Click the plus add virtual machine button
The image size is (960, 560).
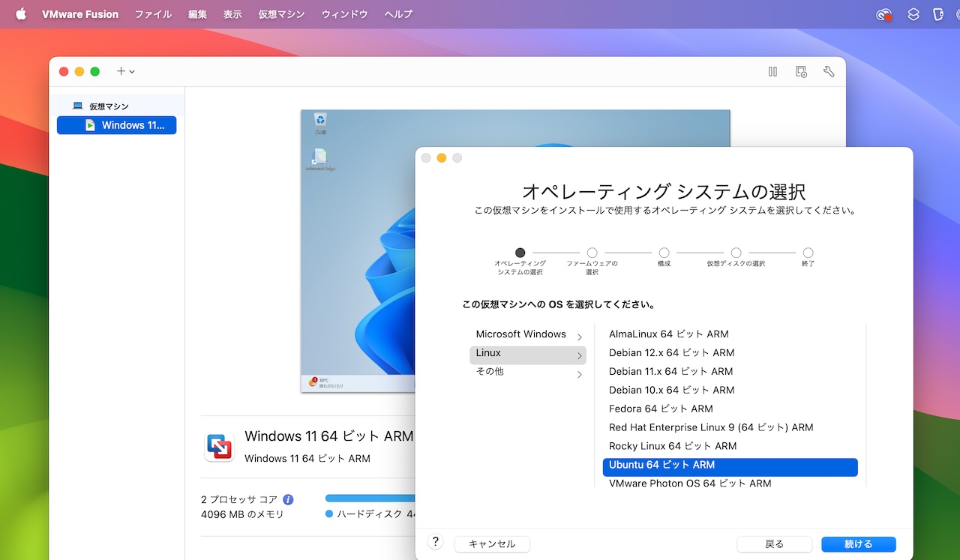[x=125, y=71]
